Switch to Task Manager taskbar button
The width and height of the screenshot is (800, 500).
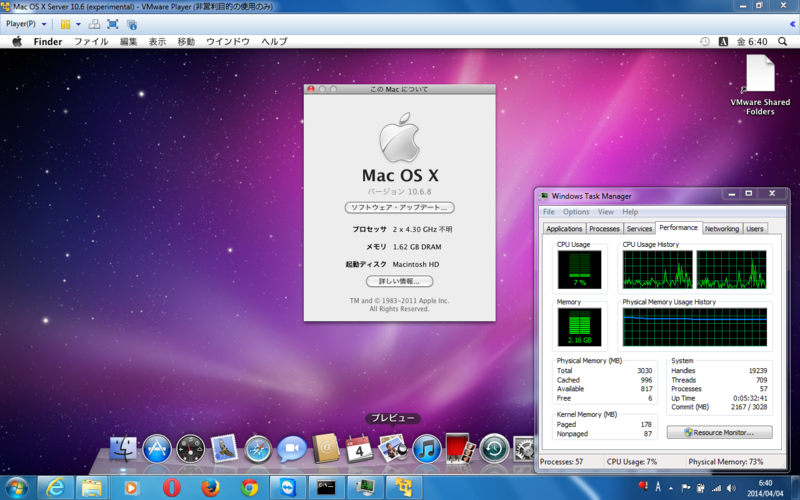(x=365, y=488)
